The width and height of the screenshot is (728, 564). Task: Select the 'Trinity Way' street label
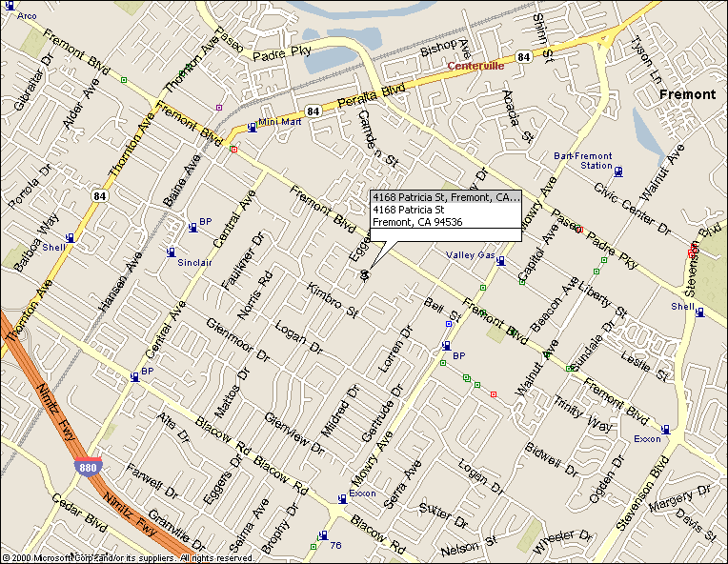(x=583, y=413)
